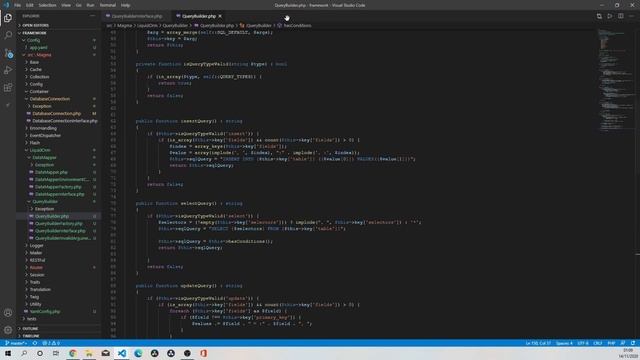Expand the Base folder
Screen dimensions: 640x360
coord(34,62)
